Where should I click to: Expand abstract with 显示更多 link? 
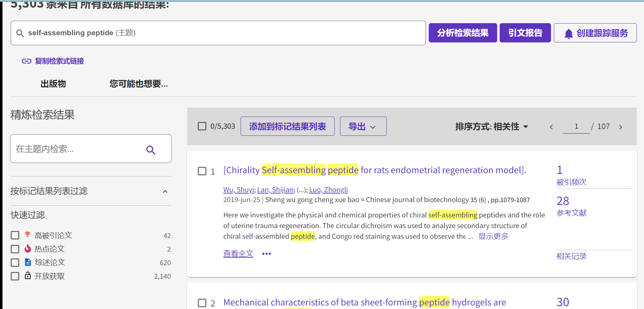coord(493,236)
